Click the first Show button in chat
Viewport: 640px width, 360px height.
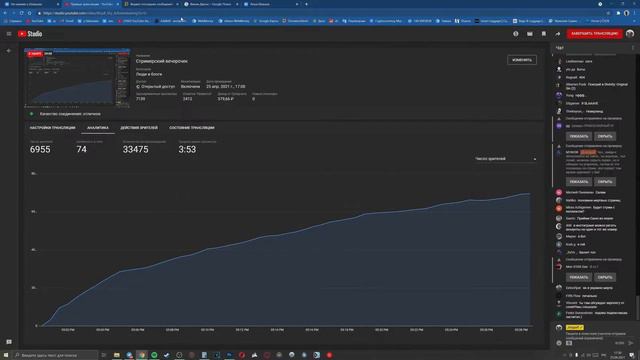(x=579, y=136)
